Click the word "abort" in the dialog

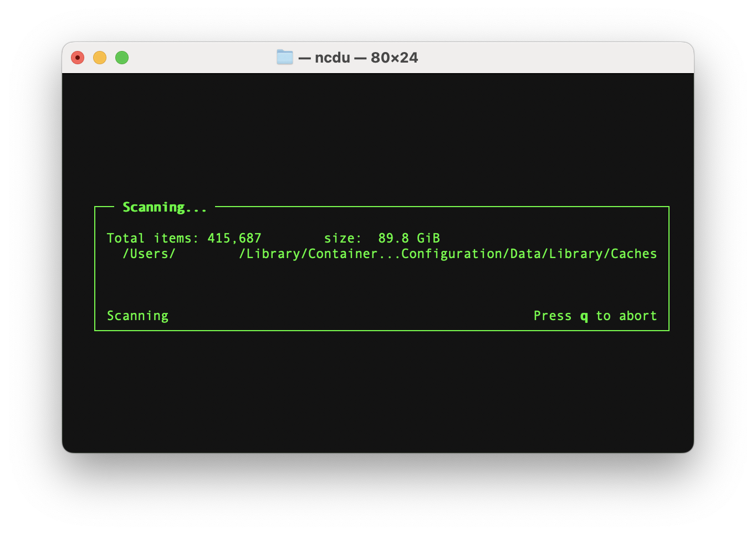(637, 316)
